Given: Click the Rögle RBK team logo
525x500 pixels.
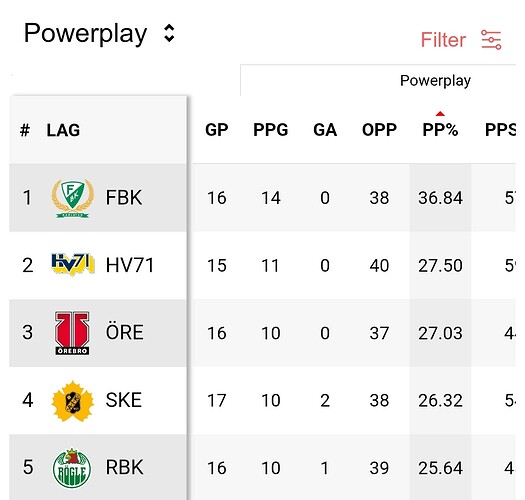Looking at the screenshot, I should [x=72, y=468].
